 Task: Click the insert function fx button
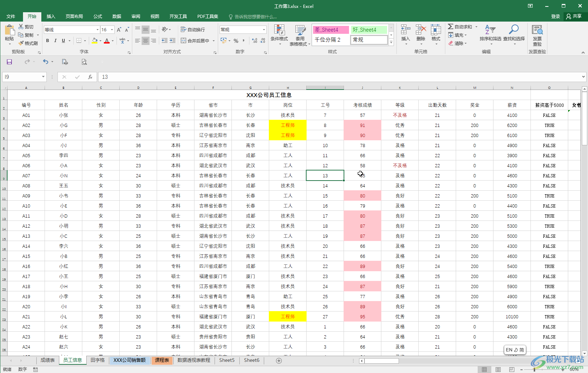90,77
